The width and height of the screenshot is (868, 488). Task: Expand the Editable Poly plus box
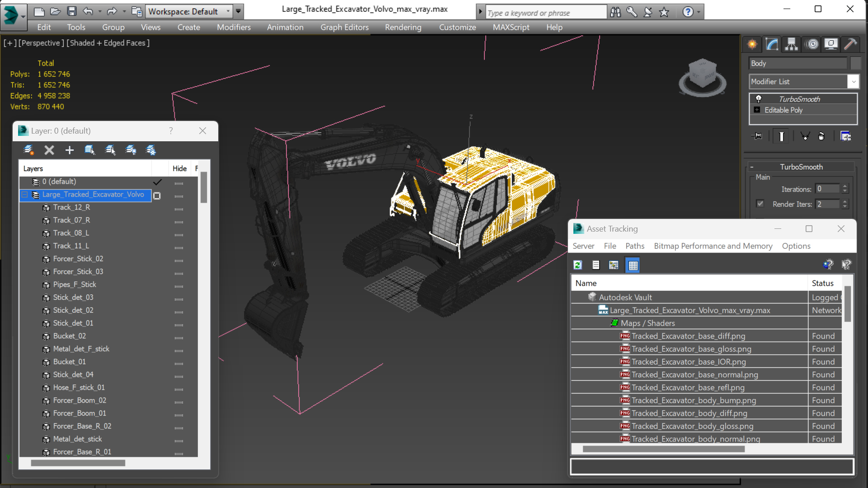(757, 110)
